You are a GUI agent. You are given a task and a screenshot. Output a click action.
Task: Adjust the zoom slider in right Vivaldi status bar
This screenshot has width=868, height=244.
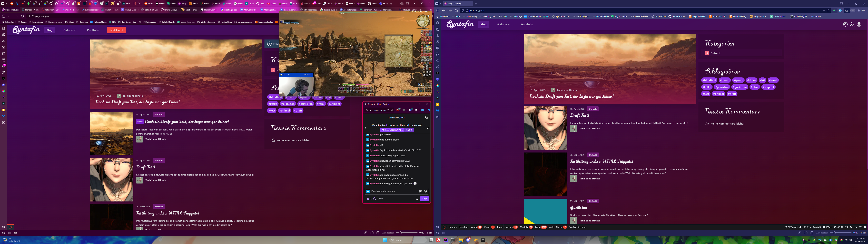pyautogui.click(x=834, y=233)
